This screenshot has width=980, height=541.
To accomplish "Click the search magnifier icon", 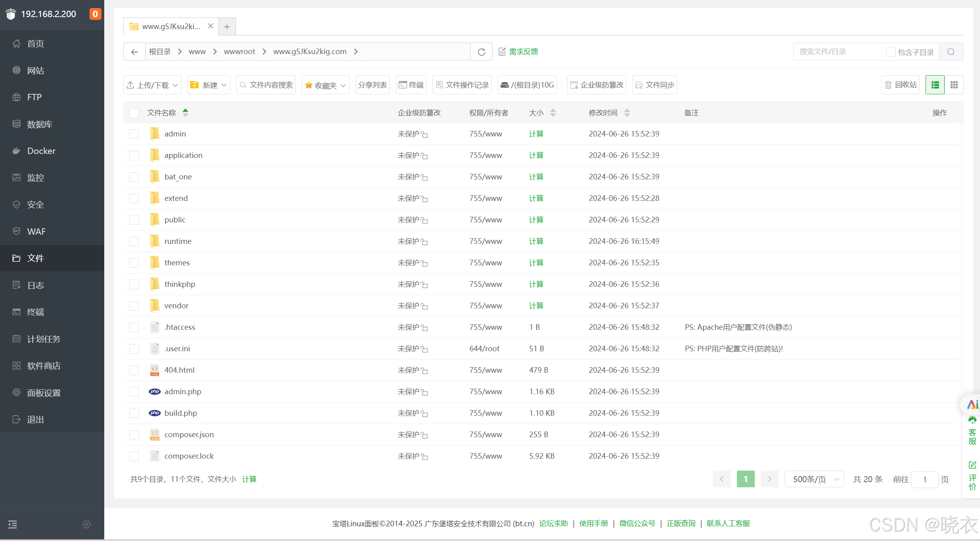I will click(951, 52).
